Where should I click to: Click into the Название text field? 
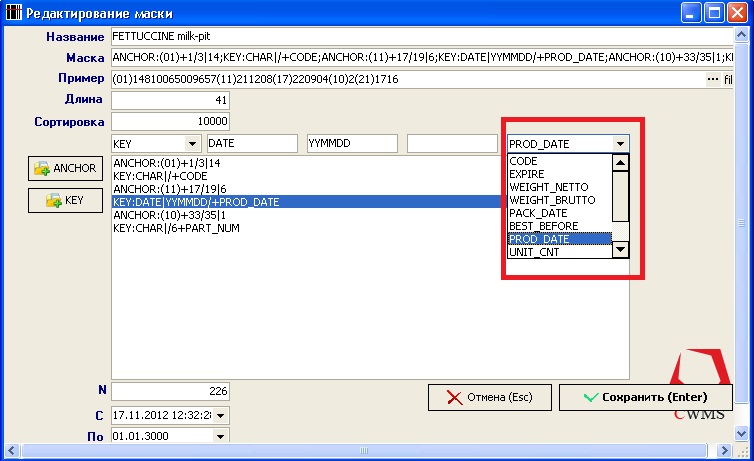coord(420,36)
